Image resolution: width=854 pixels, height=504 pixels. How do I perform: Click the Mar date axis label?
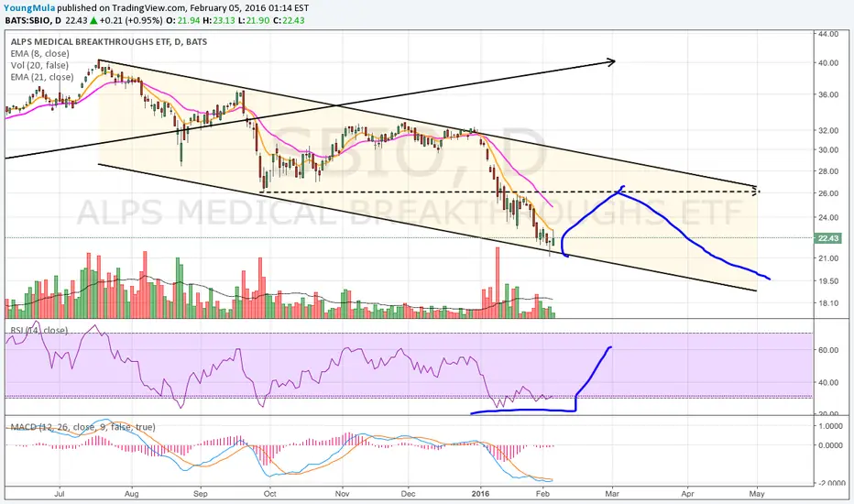coord(612,494)
